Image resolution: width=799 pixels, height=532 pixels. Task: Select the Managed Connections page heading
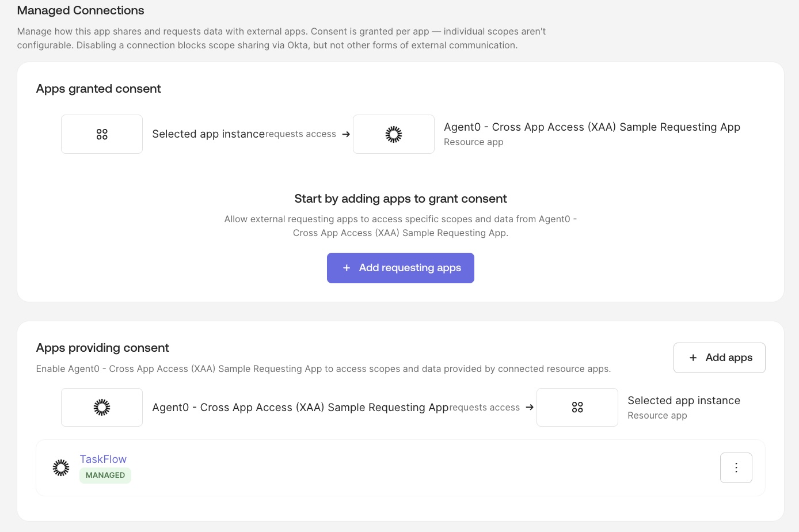[x=81, y=10]
